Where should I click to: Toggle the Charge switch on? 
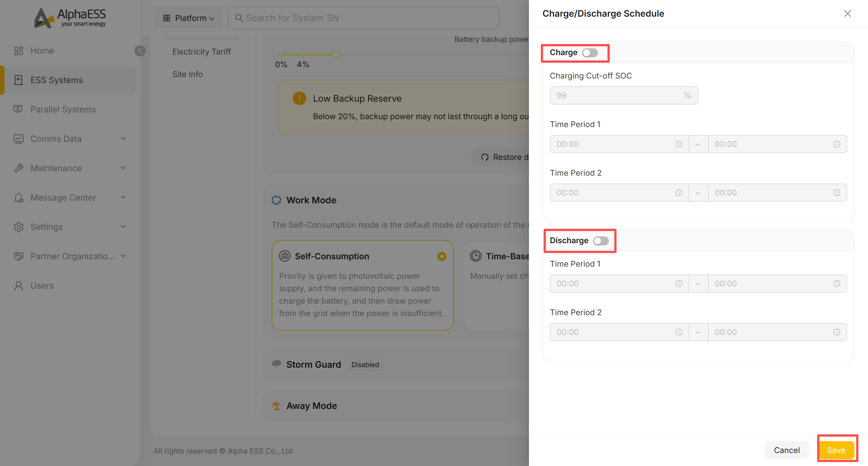click(590, 53)
